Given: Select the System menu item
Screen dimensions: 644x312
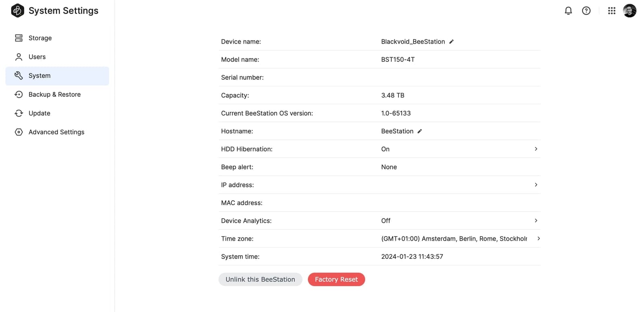Looking at the screenshot, I should 57,76.
